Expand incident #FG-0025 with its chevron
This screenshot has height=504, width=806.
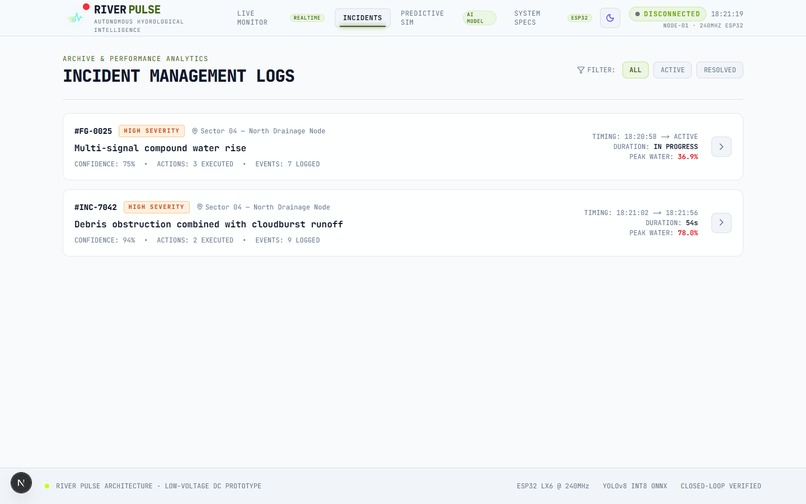pos(721,147)
